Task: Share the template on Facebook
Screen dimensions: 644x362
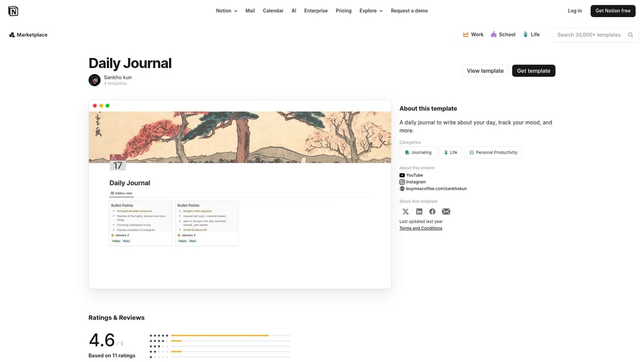Action: 432,211
